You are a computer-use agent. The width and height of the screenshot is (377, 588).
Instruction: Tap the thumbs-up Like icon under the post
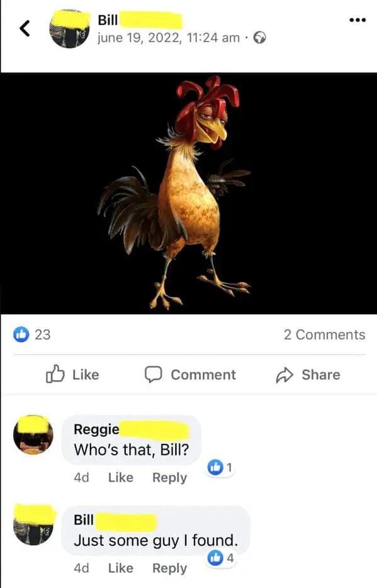tap(55, 374)
